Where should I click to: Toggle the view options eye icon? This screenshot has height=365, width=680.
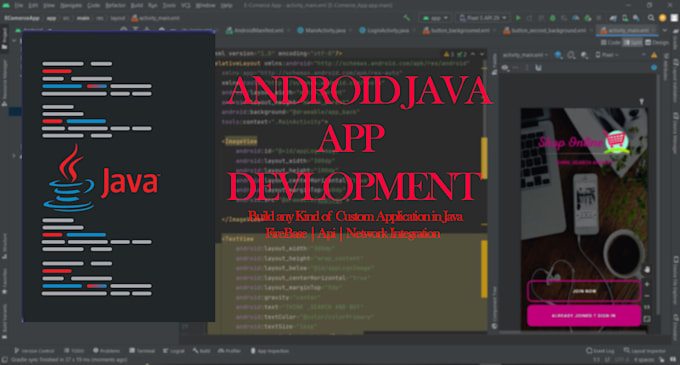(506, 68)
